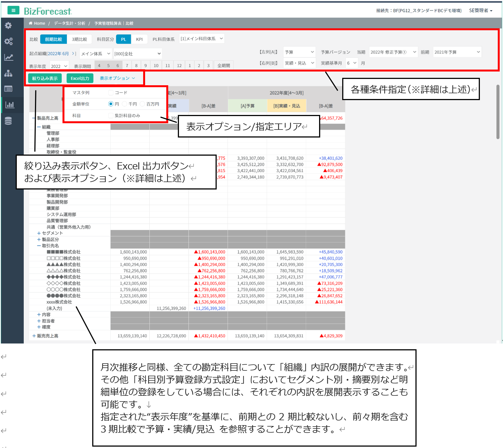Image resolution: width=503 pixels, height=448 pixels.
Task: Open the single gear settings icon
Action: tap(8, 26)
